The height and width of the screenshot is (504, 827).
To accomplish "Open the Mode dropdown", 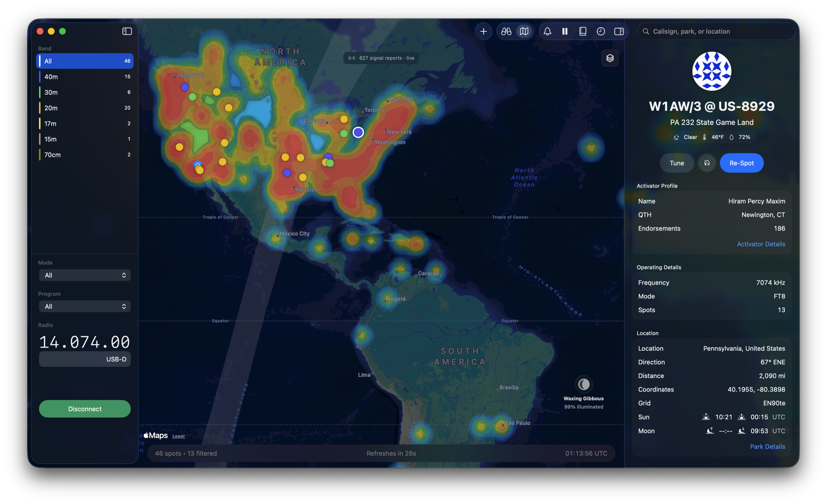I will coord(85,275).
